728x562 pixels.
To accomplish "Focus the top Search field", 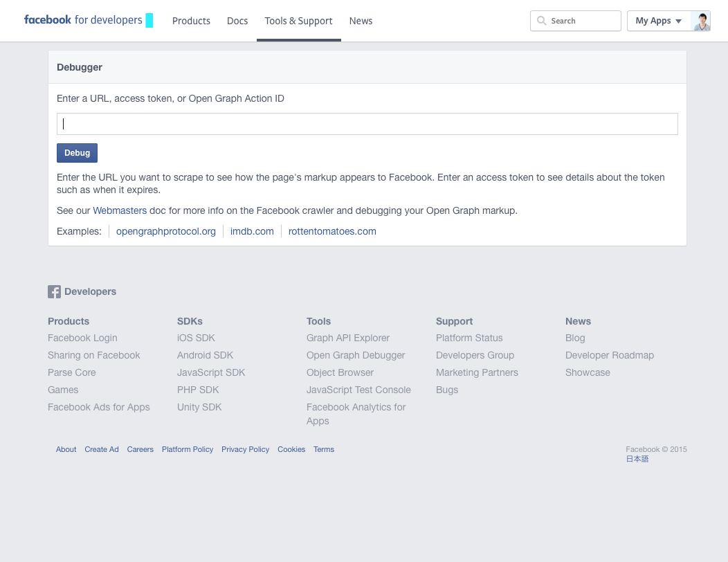I will [576, 21].
